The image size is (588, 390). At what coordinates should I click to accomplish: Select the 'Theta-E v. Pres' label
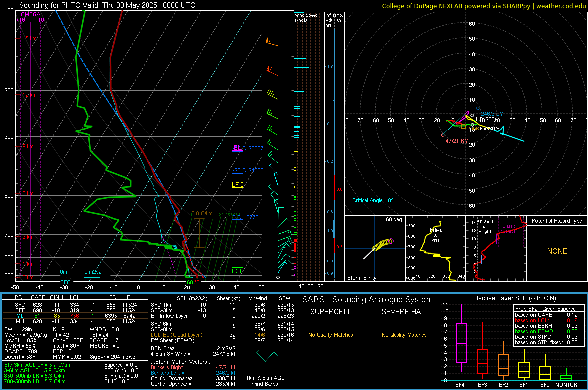point(435,235)
